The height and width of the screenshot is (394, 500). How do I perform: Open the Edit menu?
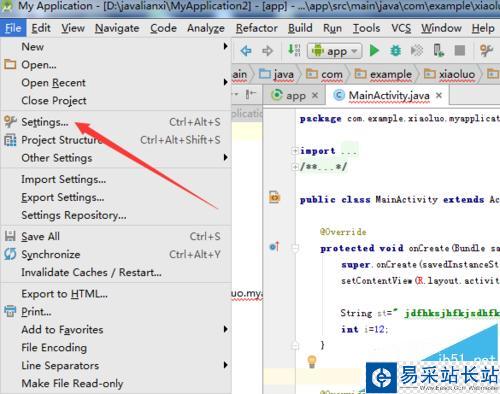coord(41,28)
